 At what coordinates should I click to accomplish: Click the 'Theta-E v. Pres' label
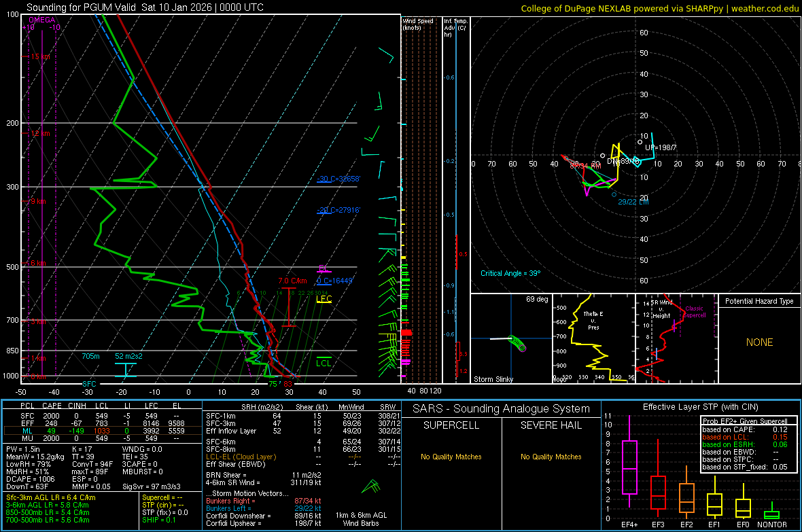[593, 320]
